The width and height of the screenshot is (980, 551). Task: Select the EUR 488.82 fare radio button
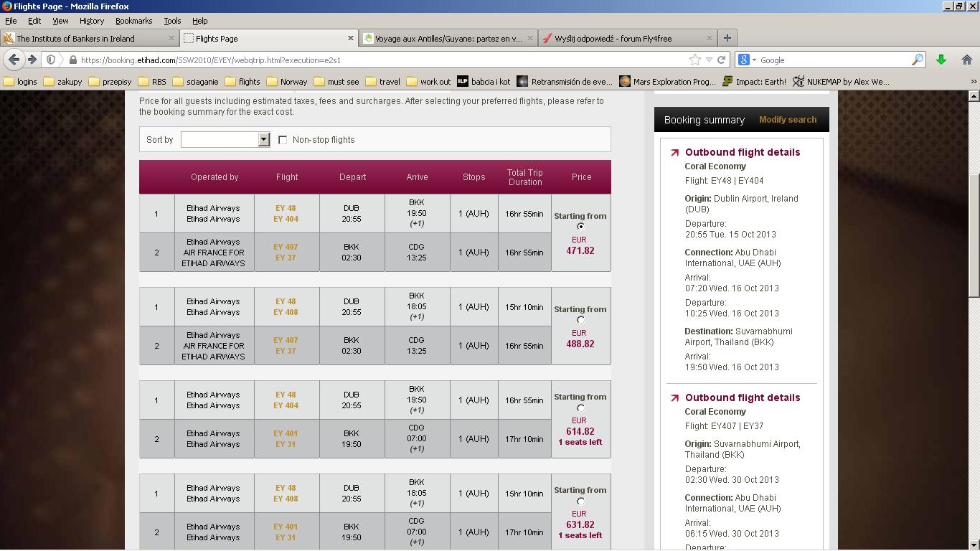[x=580, y=320]
